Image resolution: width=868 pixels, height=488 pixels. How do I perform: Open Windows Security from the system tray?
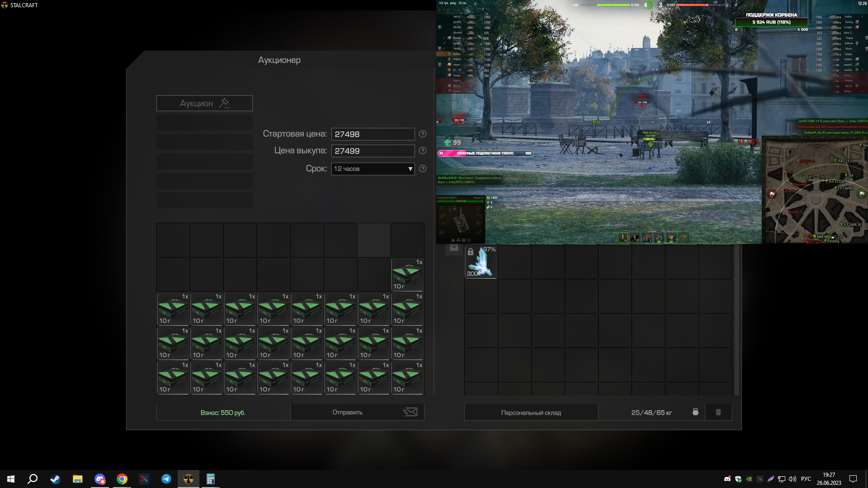coord(738,479)
